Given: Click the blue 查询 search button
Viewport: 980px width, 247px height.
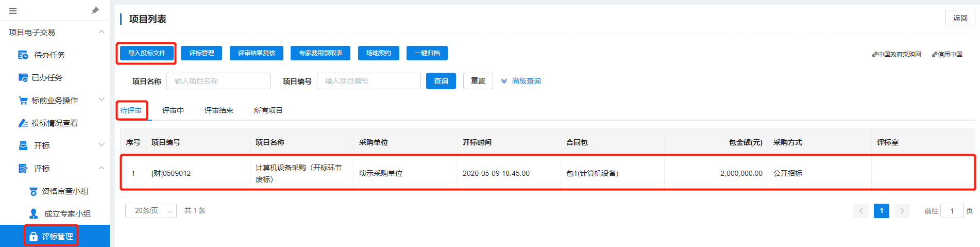Looking at the screenshot, I should 441,81.
